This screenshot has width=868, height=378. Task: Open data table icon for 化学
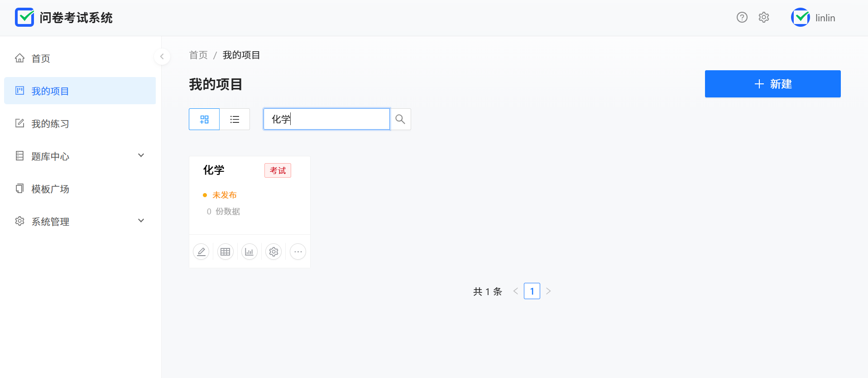click(225, 252)
